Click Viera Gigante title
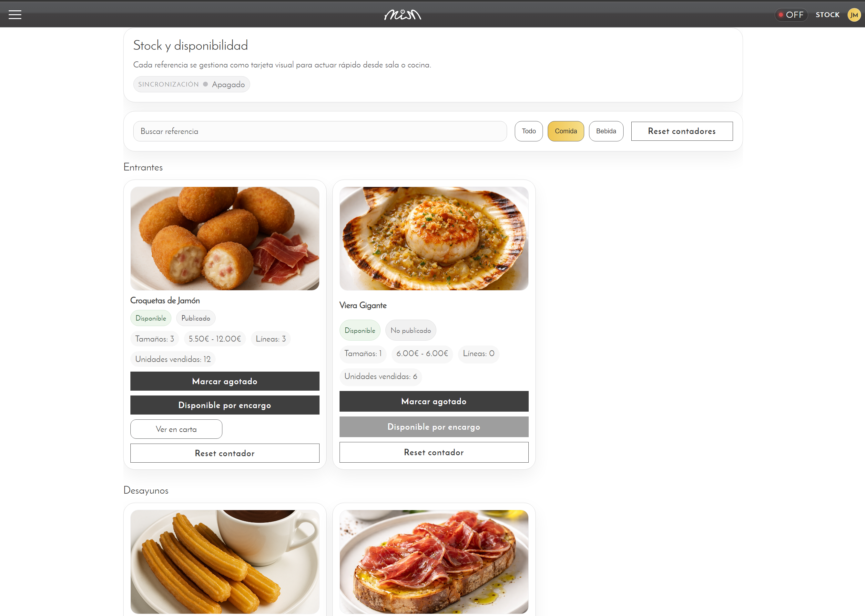The height and width of the screenshot is (616, 865). pos(363,305)
